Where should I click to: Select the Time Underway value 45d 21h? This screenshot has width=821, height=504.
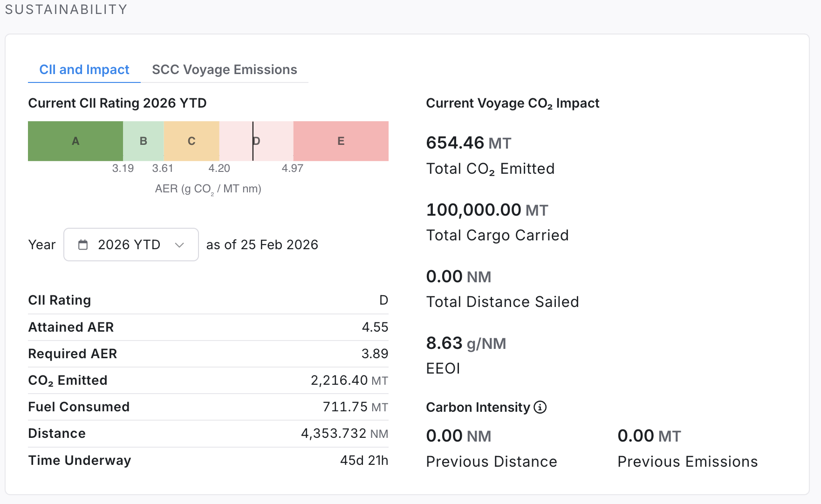point(364,460)
